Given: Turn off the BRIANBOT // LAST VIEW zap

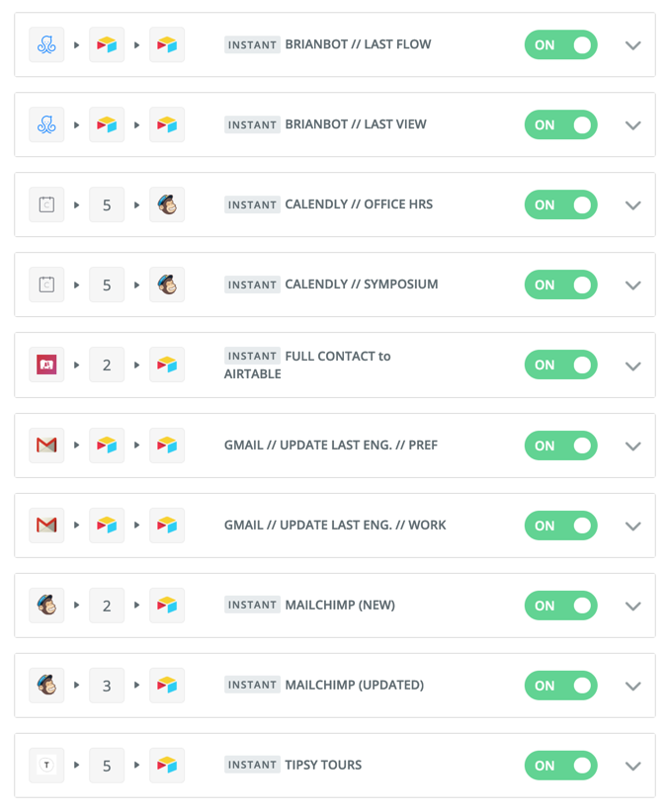Looking at the screenshot, I should click(560, 125).
